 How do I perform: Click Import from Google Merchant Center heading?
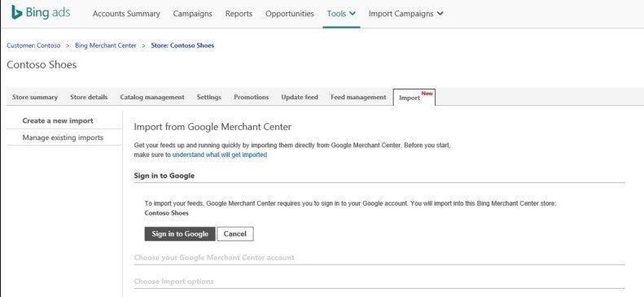212,127
